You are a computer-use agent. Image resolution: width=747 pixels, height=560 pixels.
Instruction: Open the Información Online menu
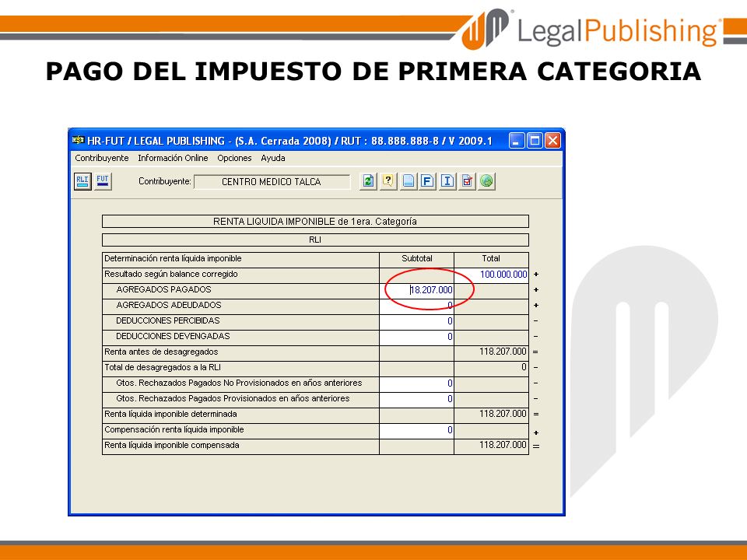click(x=173, y=158)
